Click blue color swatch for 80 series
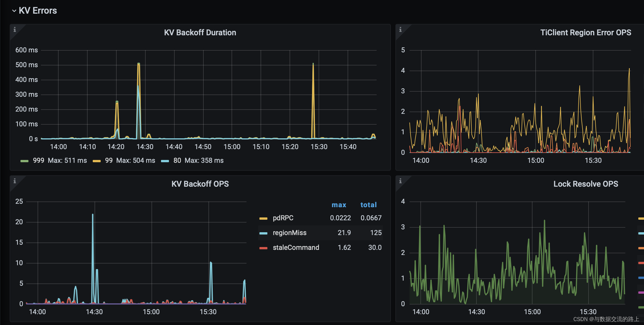This screenshot has width=644, height=325. tap(165, 161)
